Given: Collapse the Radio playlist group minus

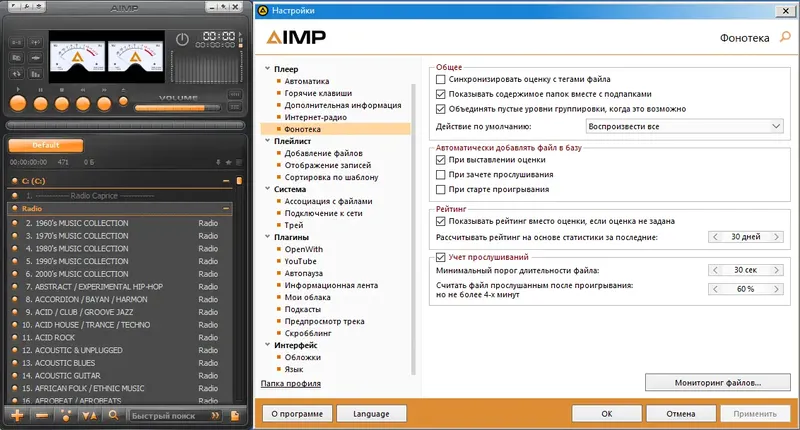Looking at the screenshot, I should [x=226, y=208].
